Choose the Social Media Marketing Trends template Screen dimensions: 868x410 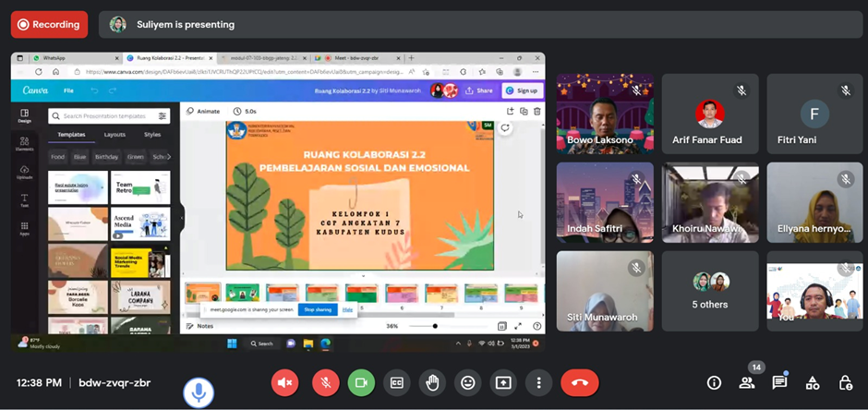point(140,261)
